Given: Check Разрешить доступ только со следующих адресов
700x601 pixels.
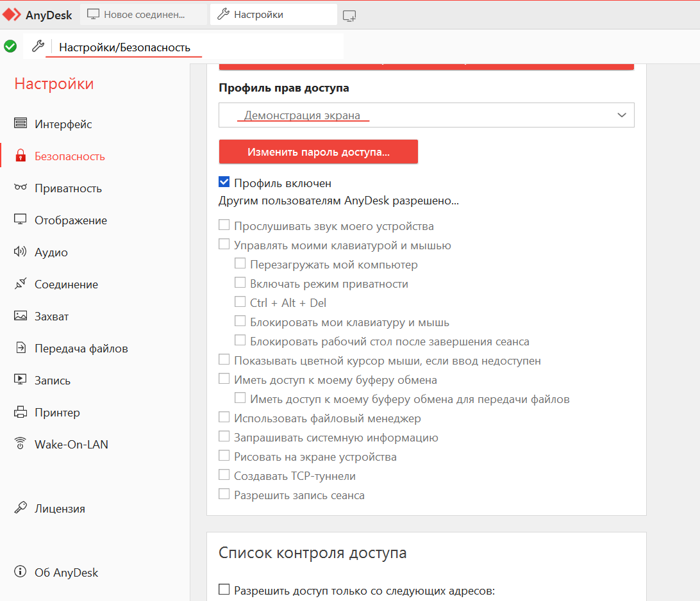Looking at the screenshot, I should click(x=224, y=589).
